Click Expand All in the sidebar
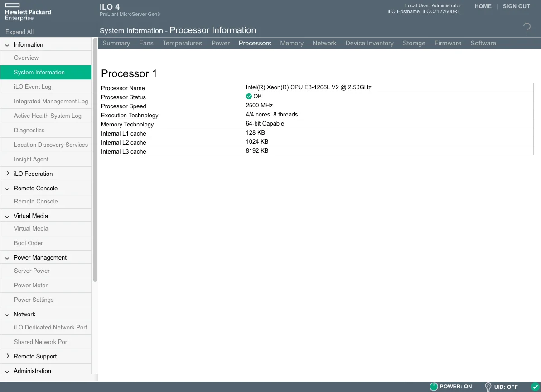The height and width of the screenshot is (392, 541). pos(19,32)
